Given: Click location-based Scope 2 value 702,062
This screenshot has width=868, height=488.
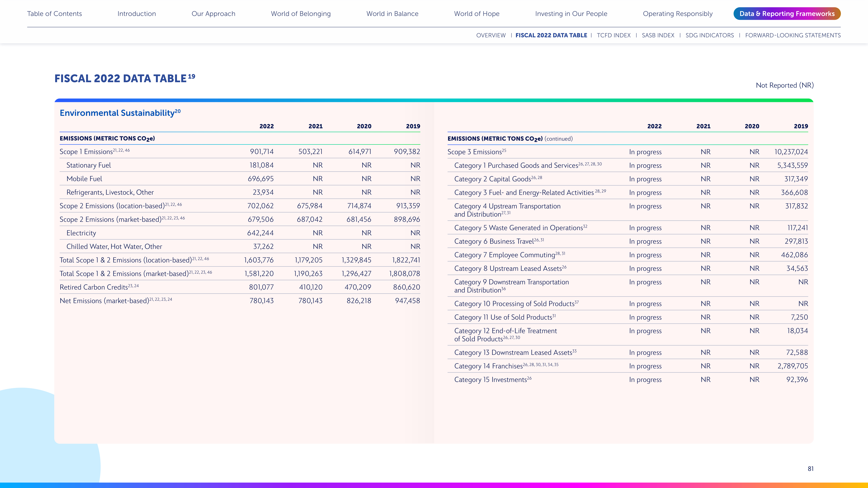Looking at the screenshot, I should (x=261, y=206).
